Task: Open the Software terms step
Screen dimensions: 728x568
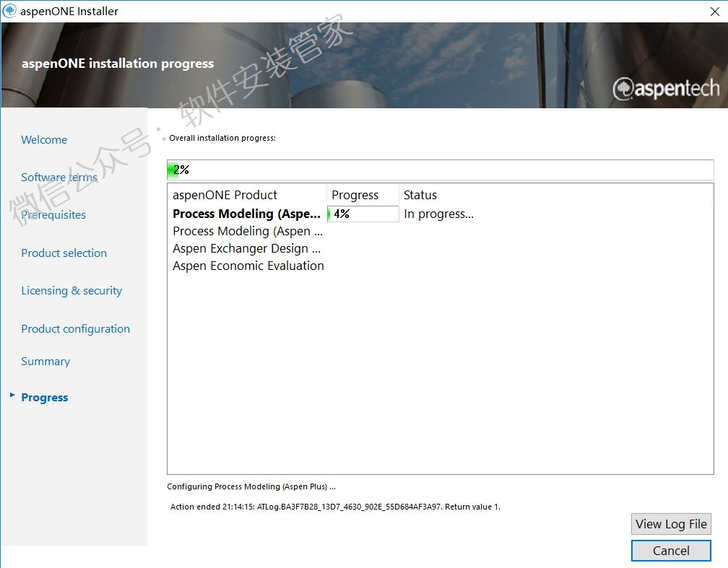Action: (x=59, y=178)
